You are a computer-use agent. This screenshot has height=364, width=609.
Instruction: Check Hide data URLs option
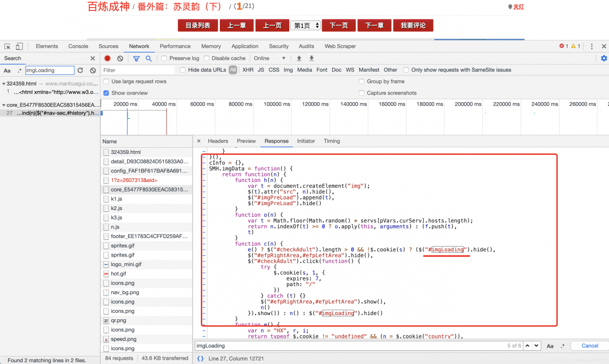(183, 70)
